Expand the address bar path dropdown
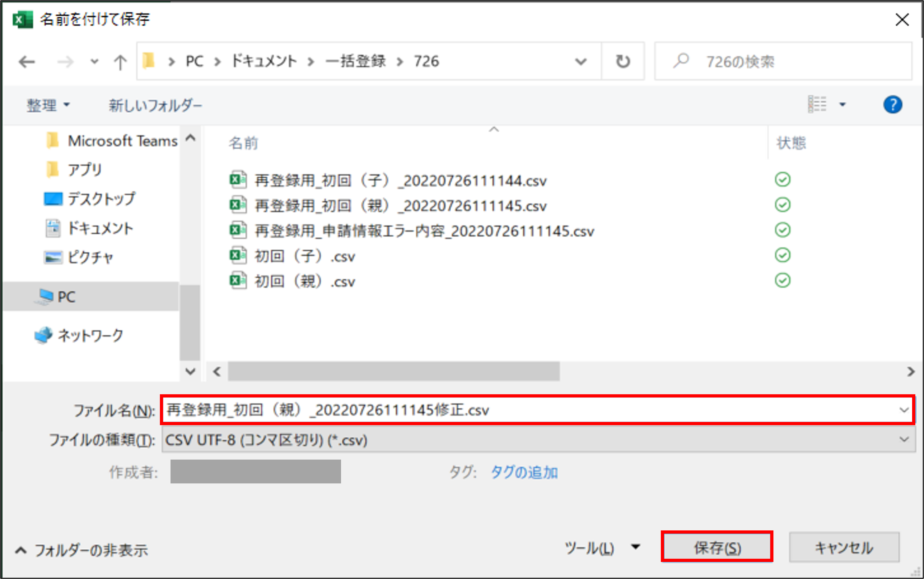The width and height of the screenshot is (924, 579). coord(581,62)
